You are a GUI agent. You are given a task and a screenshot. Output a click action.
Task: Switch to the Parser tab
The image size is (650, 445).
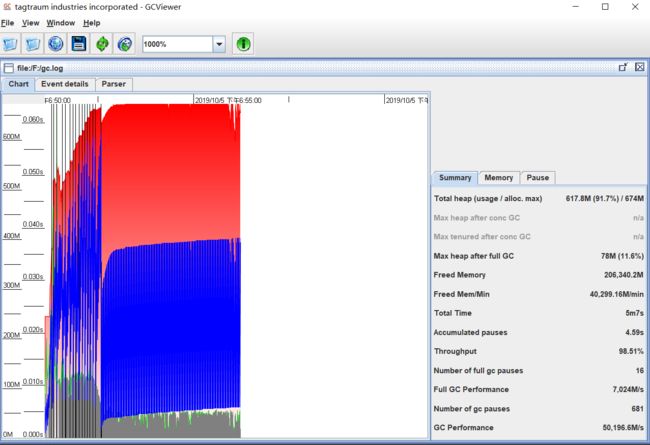coord(114,84)
